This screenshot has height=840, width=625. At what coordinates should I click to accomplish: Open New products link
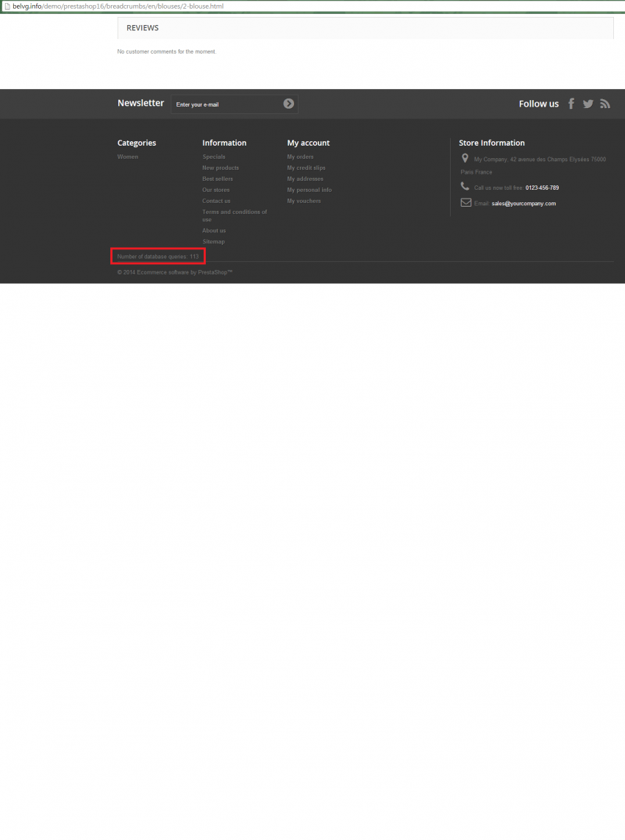click(x=221, y=168)
